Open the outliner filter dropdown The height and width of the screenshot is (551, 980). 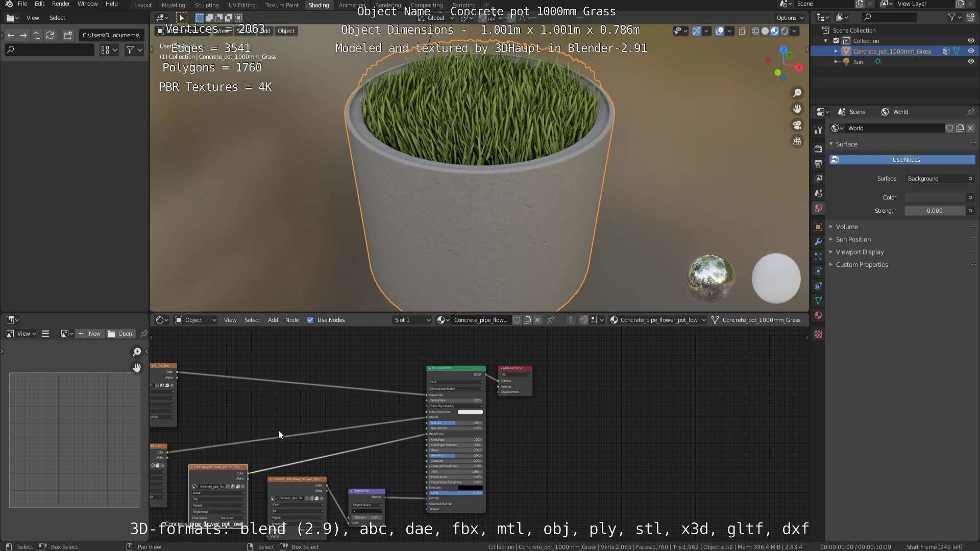tap(954, 17)
